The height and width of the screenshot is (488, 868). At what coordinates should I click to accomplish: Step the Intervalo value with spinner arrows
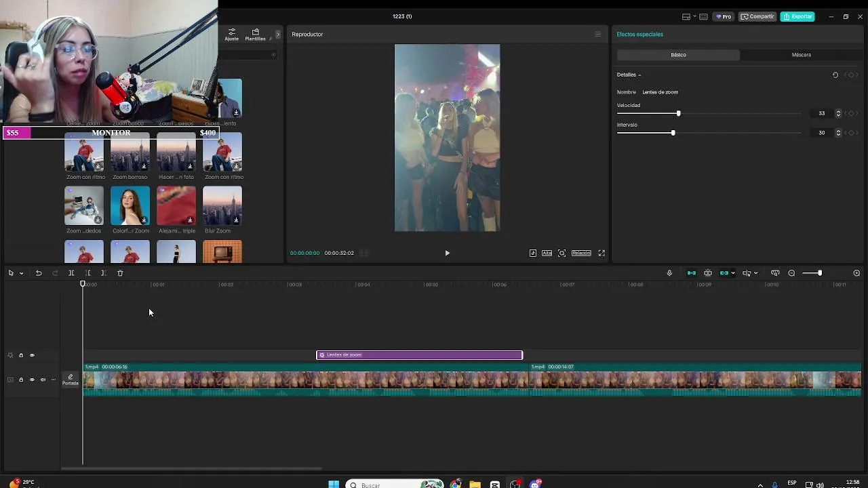pyautogui.click(x=838, y=133)
